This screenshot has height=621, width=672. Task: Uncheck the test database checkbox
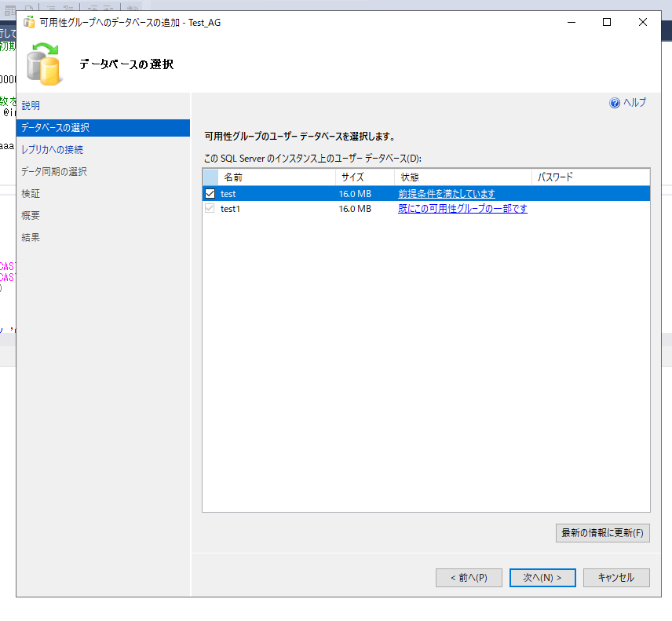210,194
